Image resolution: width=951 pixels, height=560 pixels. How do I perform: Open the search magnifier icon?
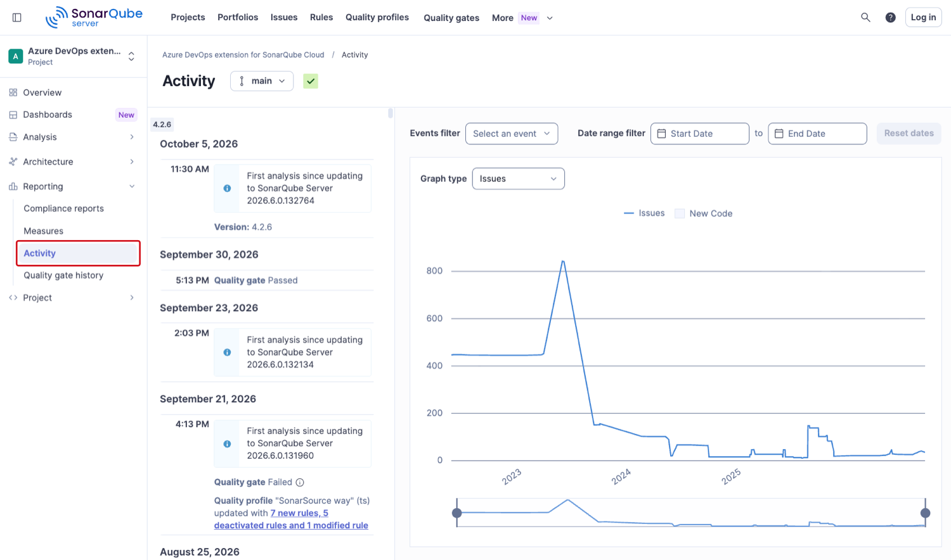pos(865,18)
